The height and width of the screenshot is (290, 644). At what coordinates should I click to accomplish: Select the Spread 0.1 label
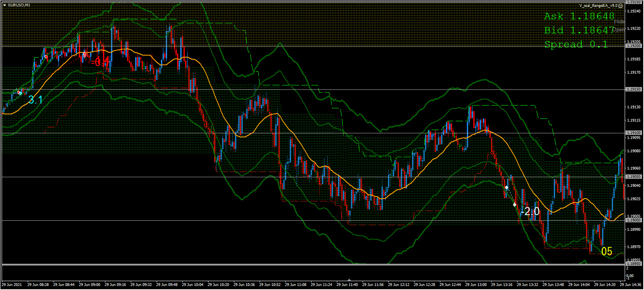point(576,44)
